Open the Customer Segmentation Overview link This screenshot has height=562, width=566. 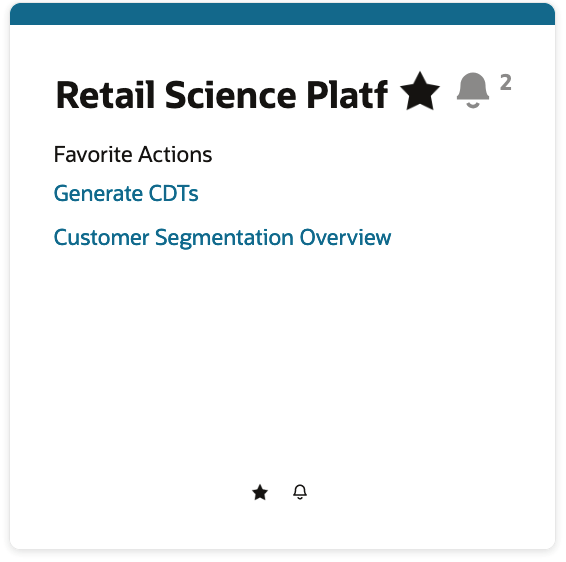[x=222, y=238]
